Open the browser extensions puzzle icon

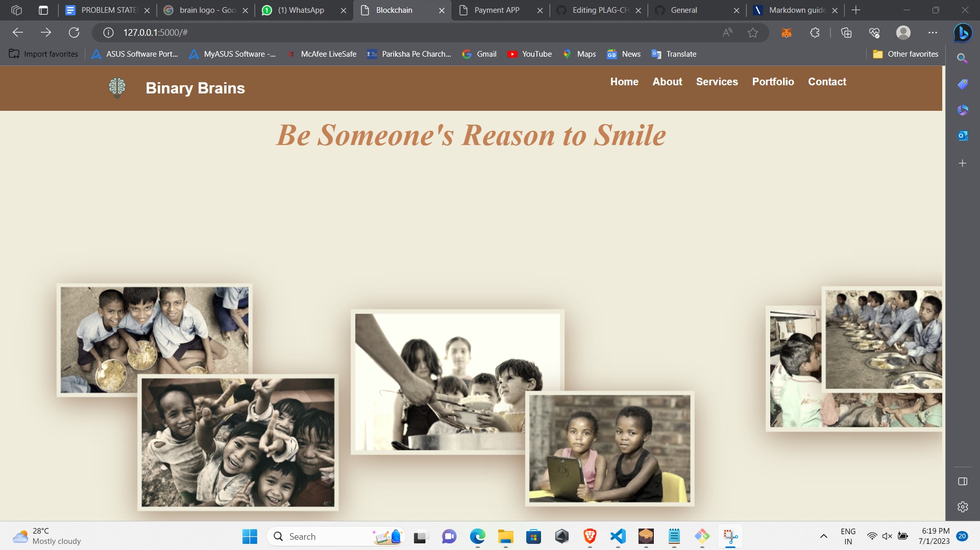[815, 32]
